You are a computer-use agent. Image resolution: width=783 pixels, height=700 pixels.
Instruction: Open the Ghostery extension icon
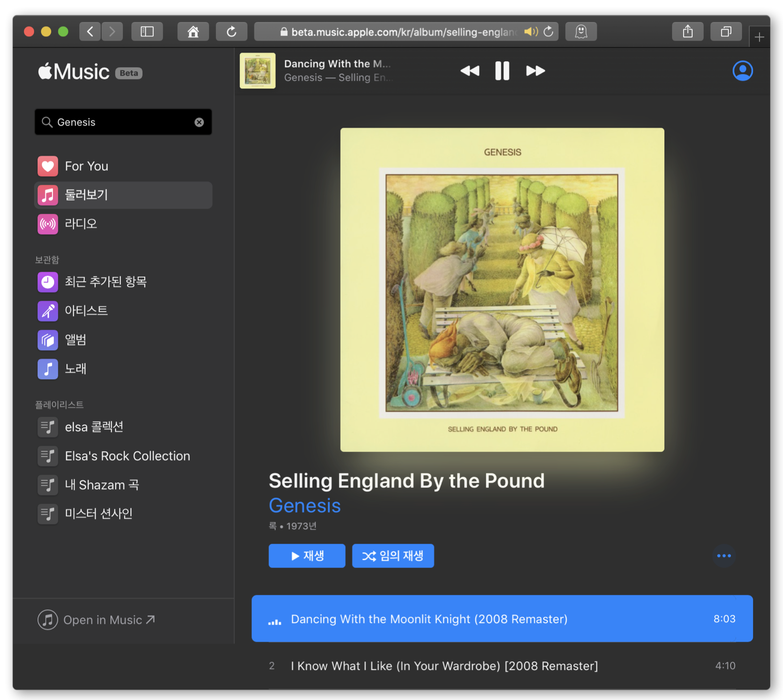point(581,32)
